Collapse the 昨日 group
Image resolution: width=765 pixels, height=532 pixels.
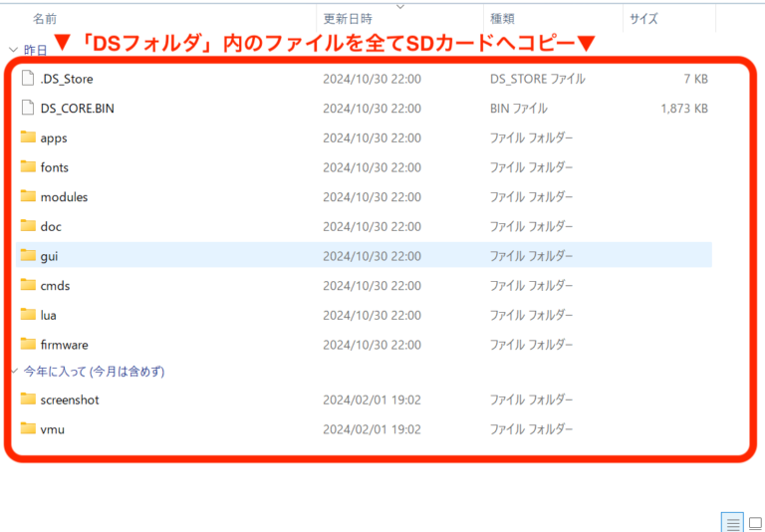click(x=12, y=49)
